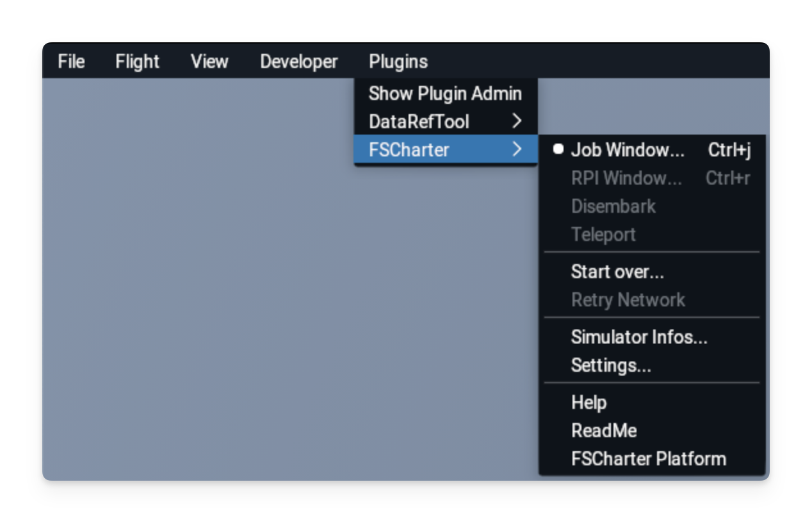The height and width of the screenshot is (523, 812).
Task: Open the View menu
Action: 209,62
